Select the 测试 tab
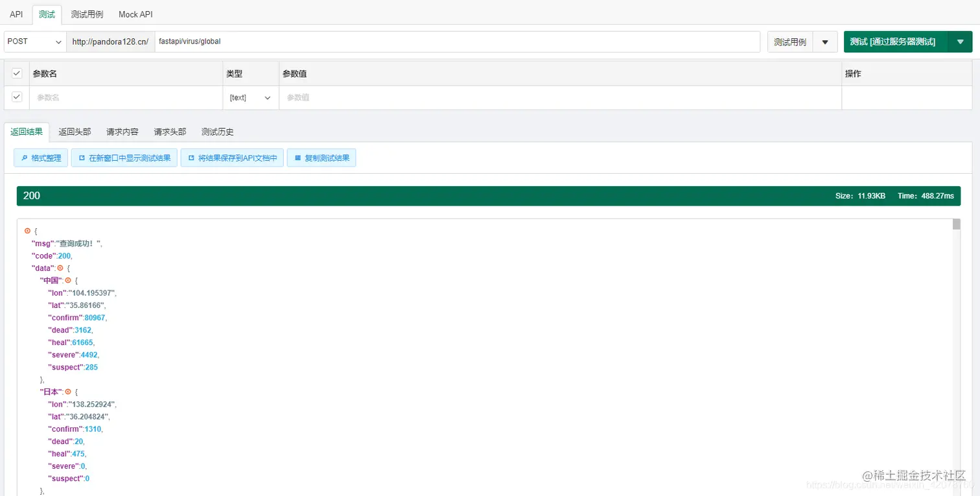Image resolution: width=980 pixels, height=496 pixels. [47, 14]
